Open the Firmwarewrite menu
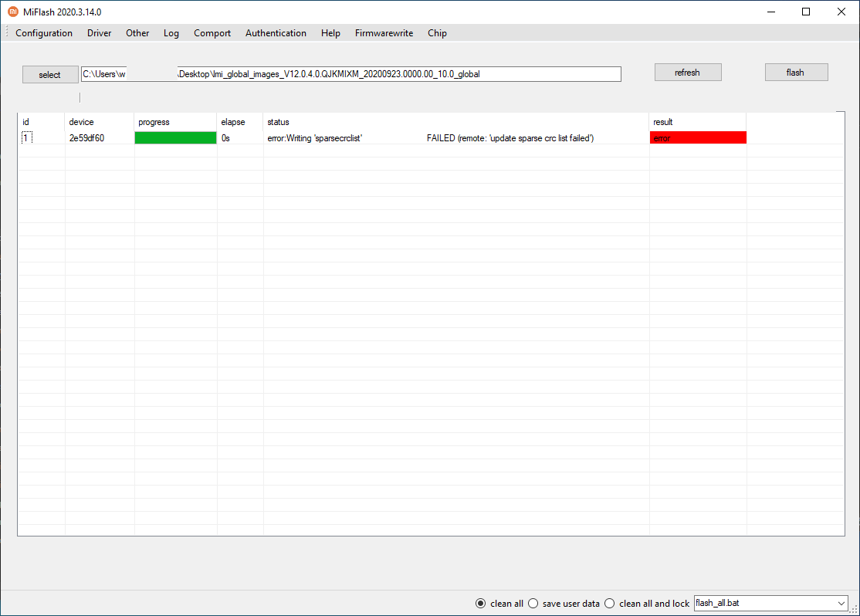This screenshot has height=616, width=860. click(384, 33)
